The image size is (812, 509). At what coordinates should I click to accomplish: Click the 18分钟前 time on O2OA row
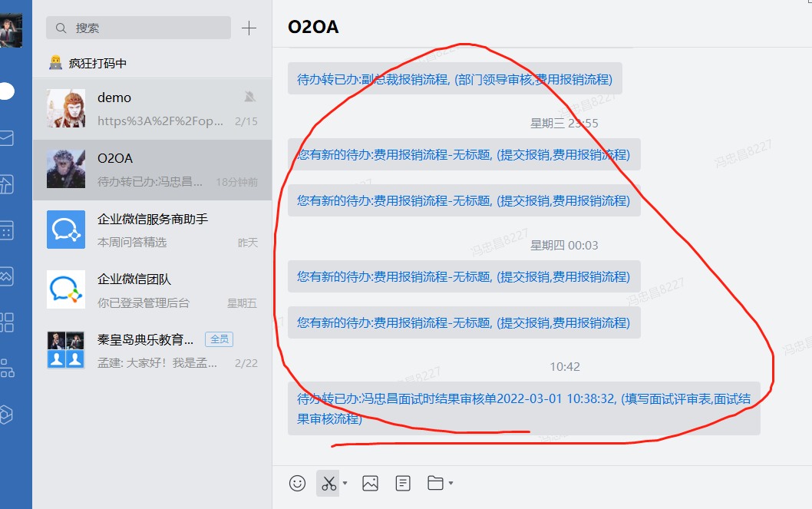click(x=236, y=182)
